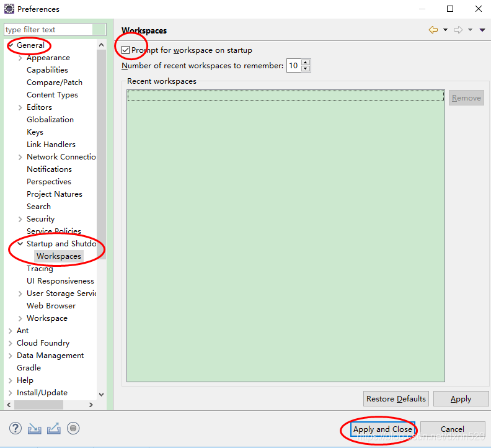Image resolution: width=491 pixels, height=448 pixels.
Task: Select the Workspaces tree item
Action: pos(59,256)
